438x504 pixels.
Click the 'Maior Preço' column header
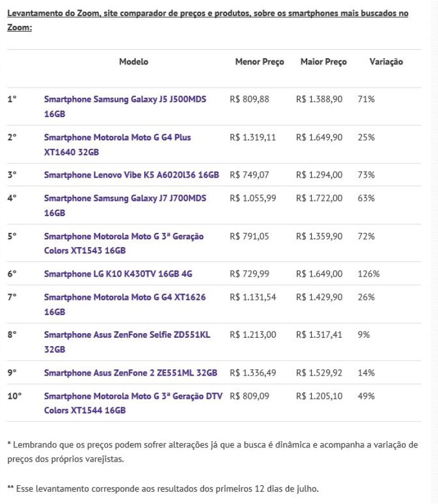tap(324, 62)
